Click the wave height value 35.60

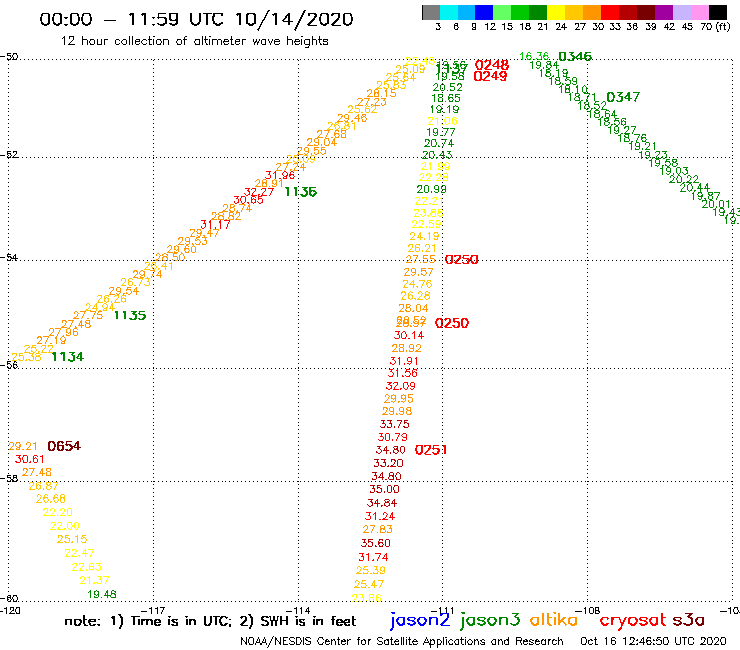click(376, 543)
